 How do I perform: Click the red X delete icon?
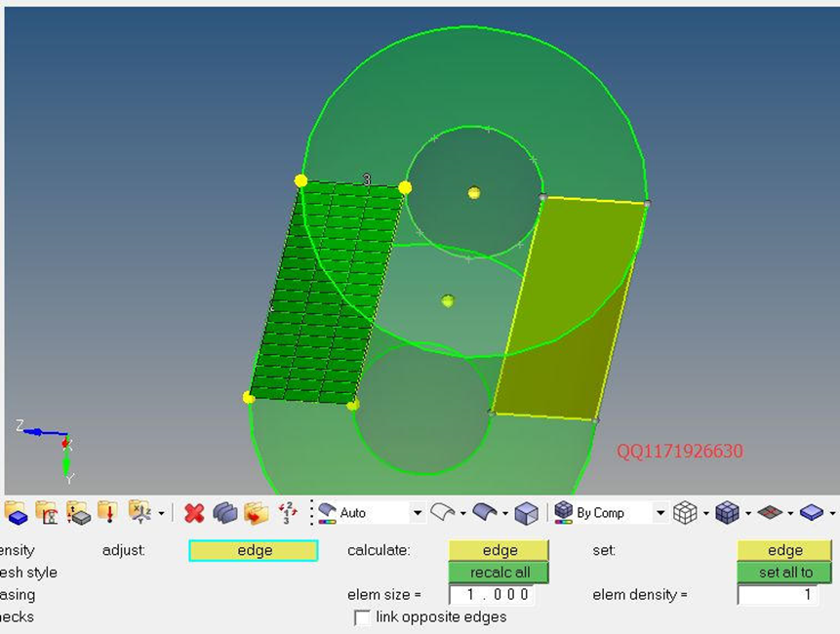194,513
